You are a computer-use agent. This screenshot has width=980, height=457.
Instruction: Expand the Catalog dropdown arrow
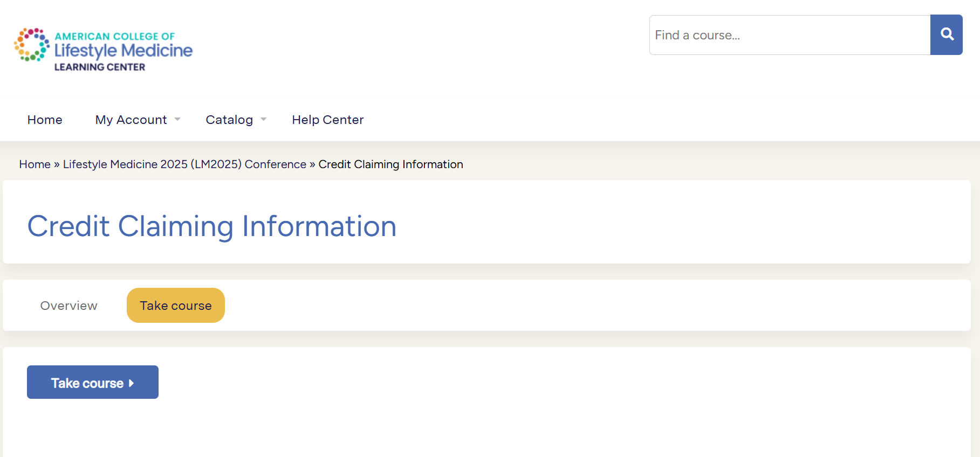click(x=264, y=120)
